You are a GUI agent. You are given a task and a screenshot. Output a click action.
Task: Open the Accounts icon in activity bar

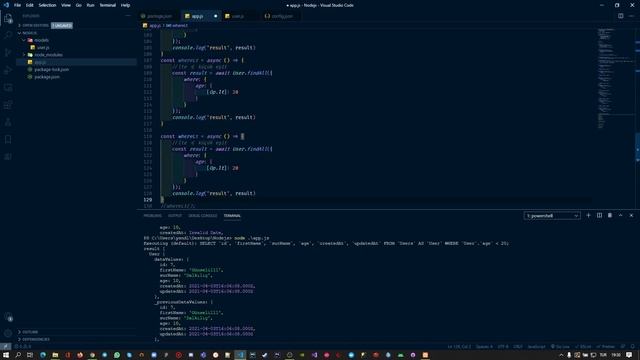coord(8,316)
